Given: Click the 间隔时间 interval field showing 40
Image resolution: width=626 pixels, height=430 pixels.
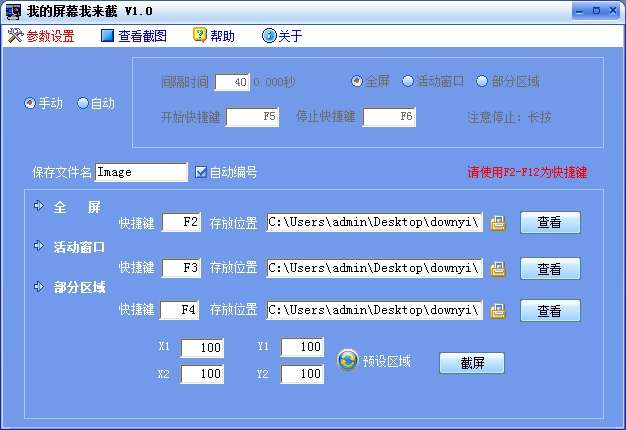Looking at the screenshot, I should [x=232, y=82].
